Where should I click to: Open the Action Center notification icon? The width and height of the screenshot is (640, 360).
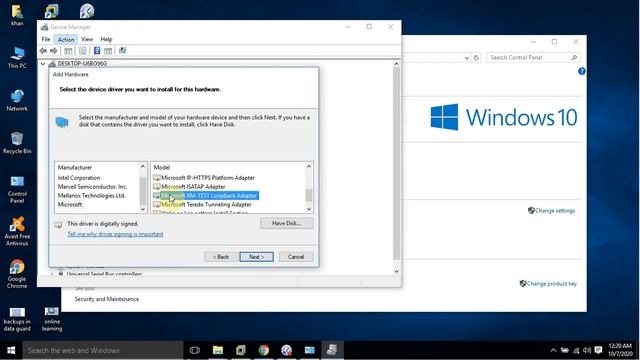coord(598,350)
